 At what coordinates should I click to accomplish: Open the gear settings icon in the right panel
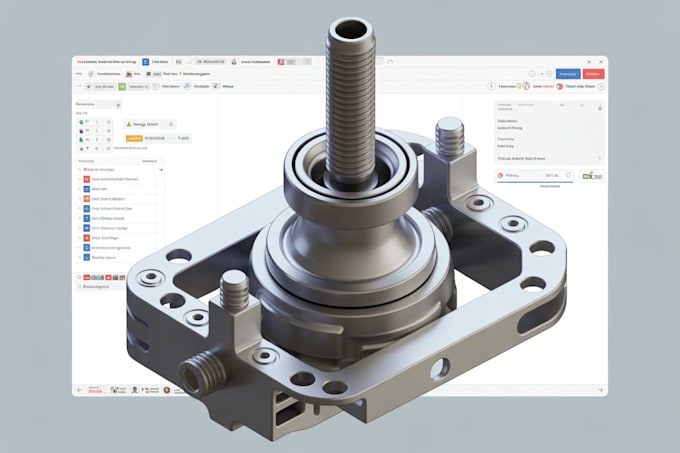[600, 108]
